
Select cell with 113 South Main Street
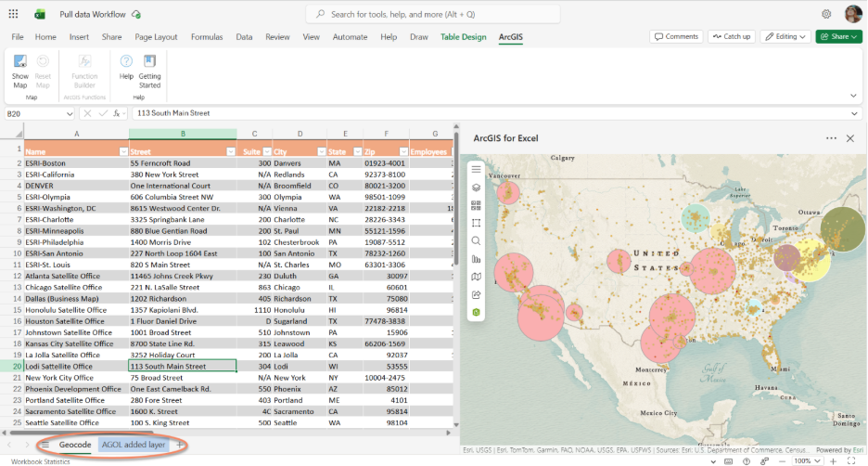[183, 367]
